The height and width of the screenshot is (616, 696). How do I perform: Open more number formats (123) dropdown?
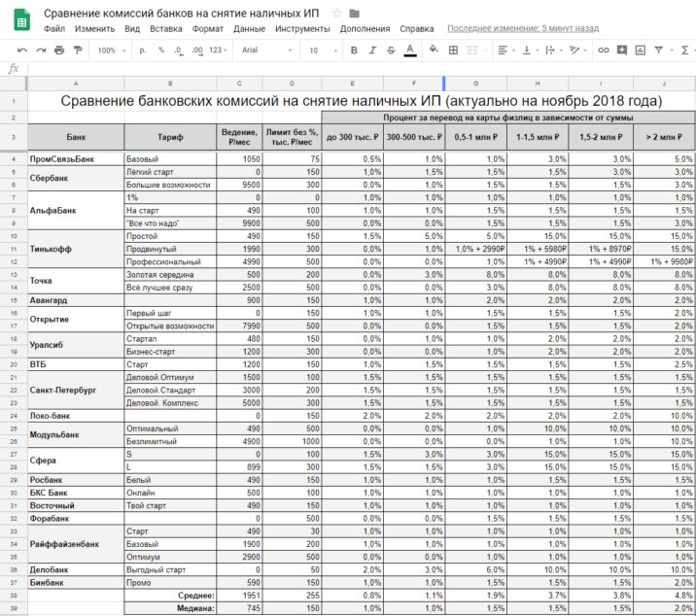point(218,51)
